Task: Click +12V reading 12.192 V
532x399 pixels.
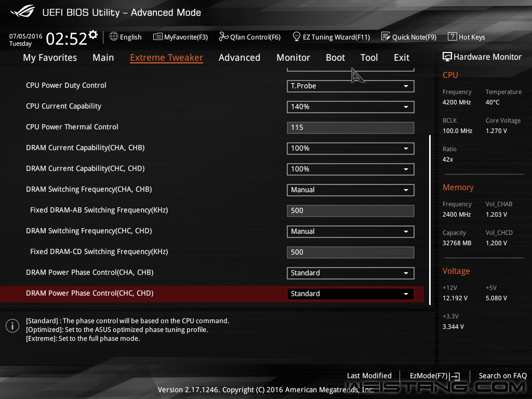Action: [455, 298]
